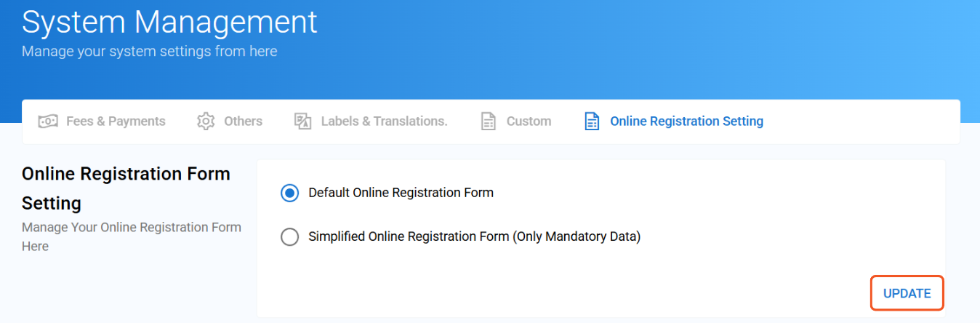Click the gear icon beside Others
Image resolution: width=980 pixels, height=323 pixels.
206,121
